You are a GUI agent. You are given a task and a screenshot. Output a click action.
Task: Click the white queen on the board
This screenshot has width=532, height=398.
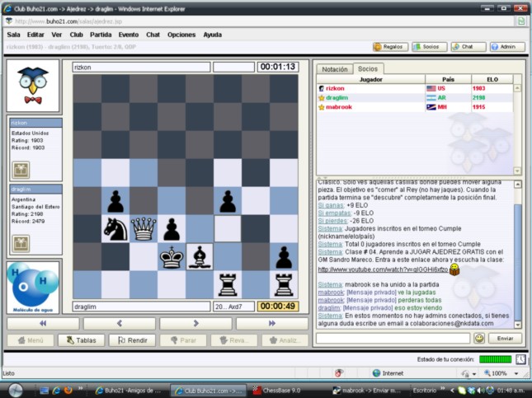(144, 228)
